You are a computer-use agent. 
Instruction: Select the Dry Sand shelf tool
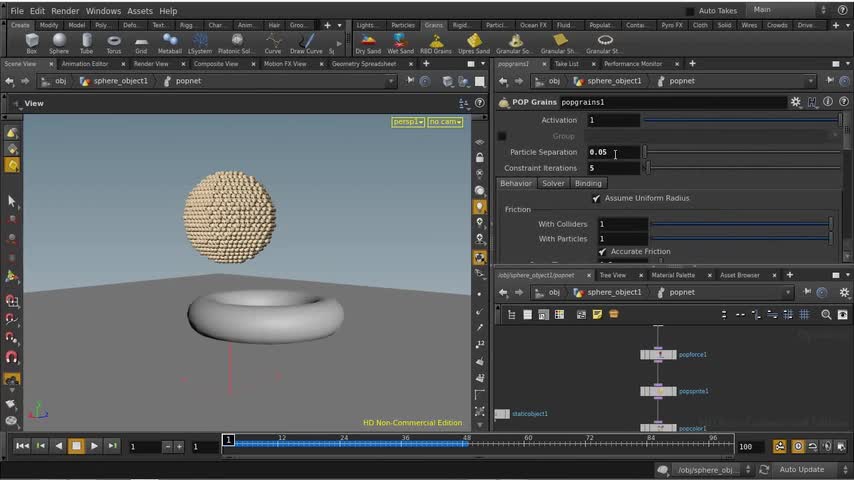click(x=368, y=43)
